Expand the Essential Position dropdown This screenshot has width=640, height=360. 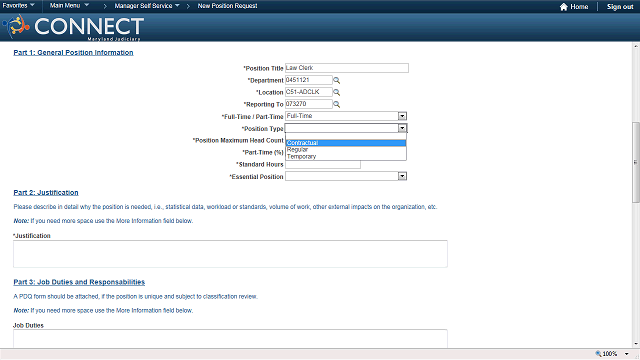(x=402, y=176)
